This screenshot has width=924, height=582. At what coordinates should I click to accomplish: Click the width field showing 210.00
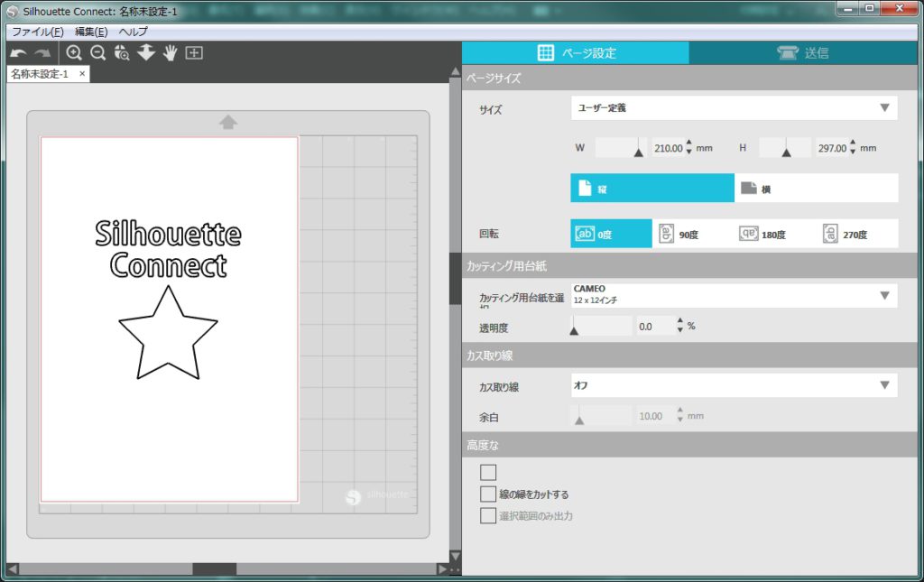click(669, 149)
